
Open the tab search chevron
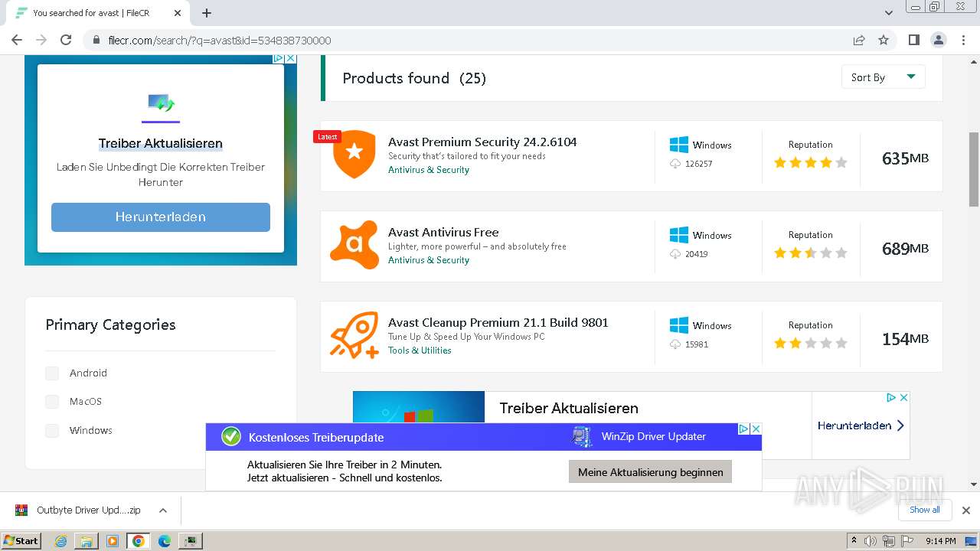889,13
